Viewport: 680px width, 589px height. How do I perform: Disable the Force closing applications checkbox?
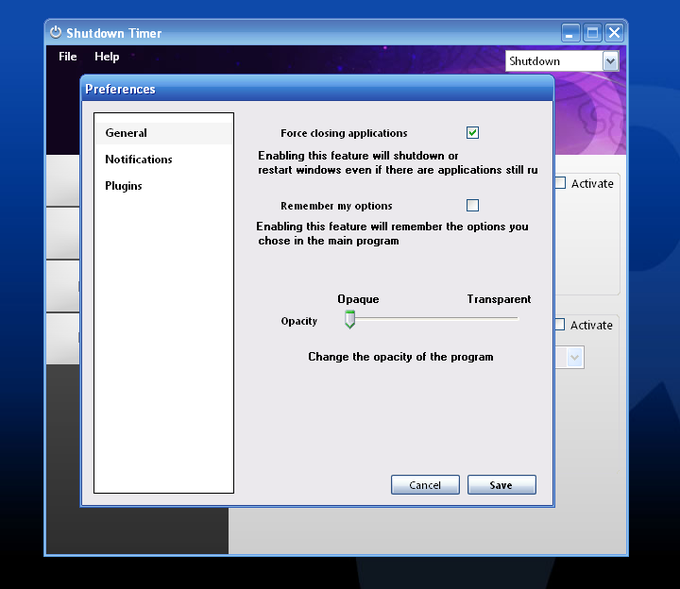pos(473,133)
